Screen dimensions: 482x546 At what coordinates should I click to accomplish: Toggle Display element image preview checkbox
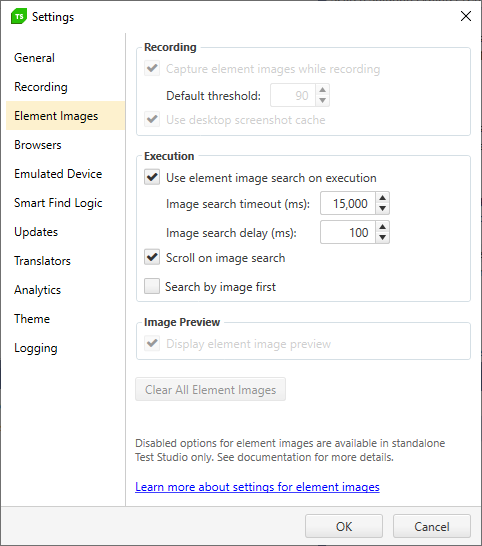[x=152, y=343]
